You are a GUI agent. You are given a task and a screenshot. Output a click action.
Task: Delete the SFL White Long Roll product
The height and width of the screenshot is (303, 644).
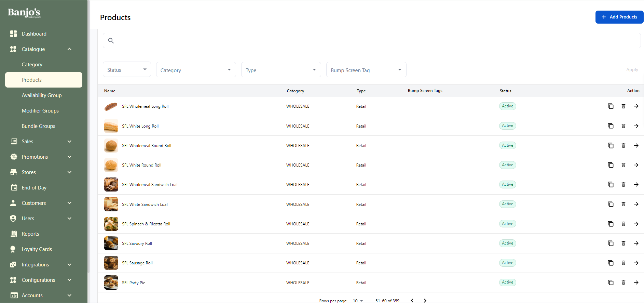(623, 126)
